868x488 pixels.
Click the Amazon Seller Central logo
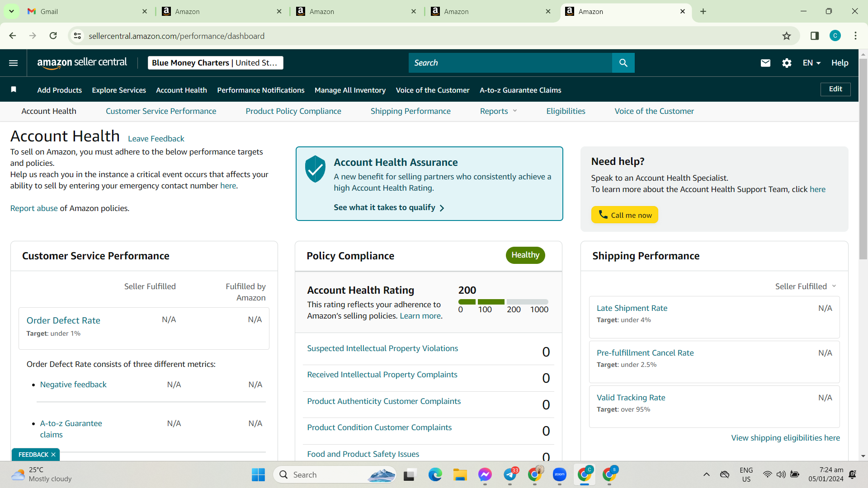82,63
